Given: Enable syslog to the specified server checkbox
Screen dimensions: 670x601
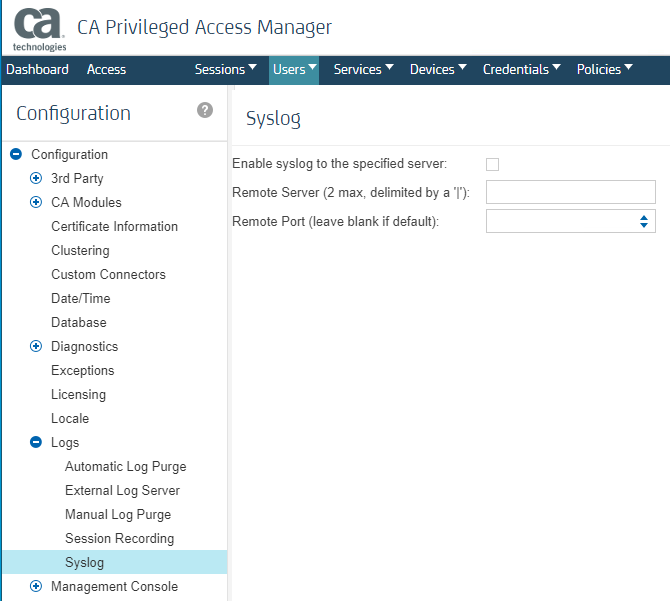Looking at the screenshot, I should point(492,164).
